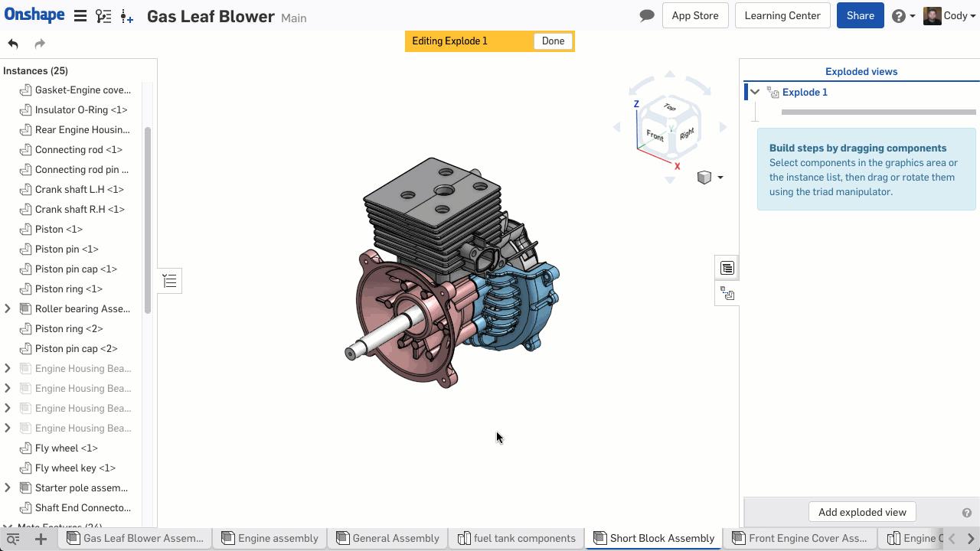Click the Add exploded view button

(862, 511)
